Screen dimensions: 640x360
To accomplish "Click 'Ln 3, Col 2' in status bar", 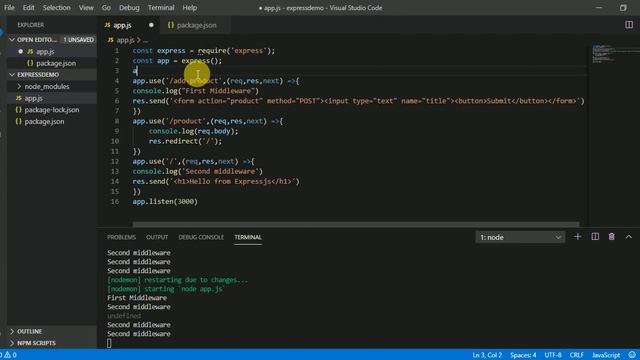I will click(487, 355).
